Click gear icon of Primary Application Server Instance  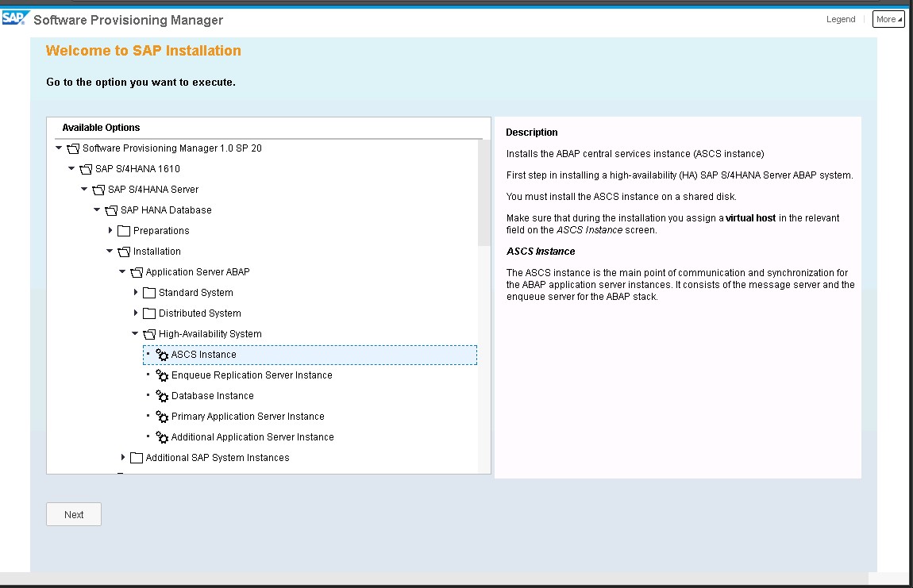[x=162, y=417]
